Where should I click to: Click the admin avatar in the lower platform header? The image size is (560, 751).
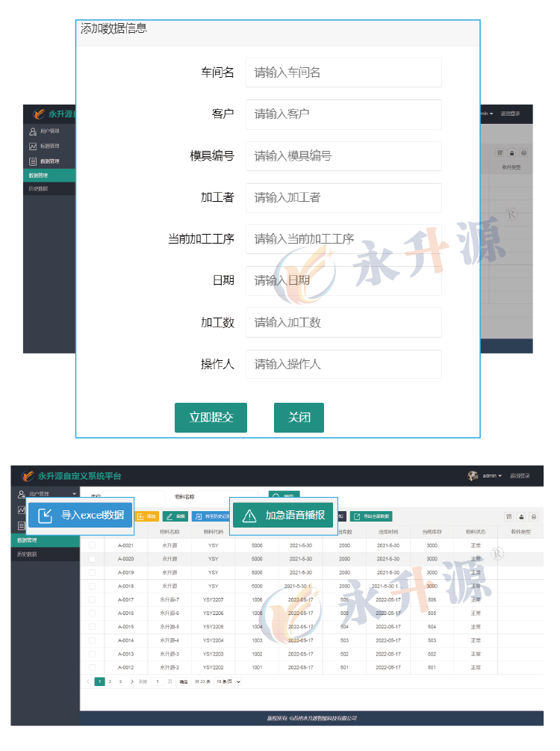coord(473,475)
